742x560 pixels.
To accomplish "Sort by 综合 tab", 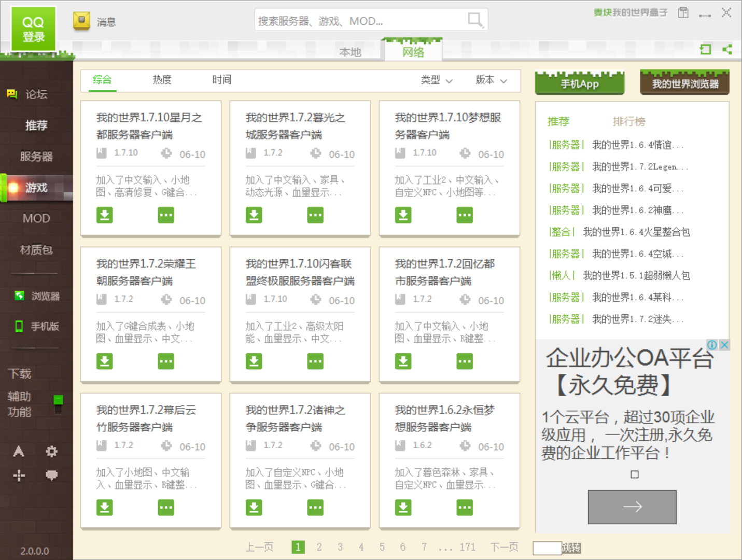I will click(102, 79).
